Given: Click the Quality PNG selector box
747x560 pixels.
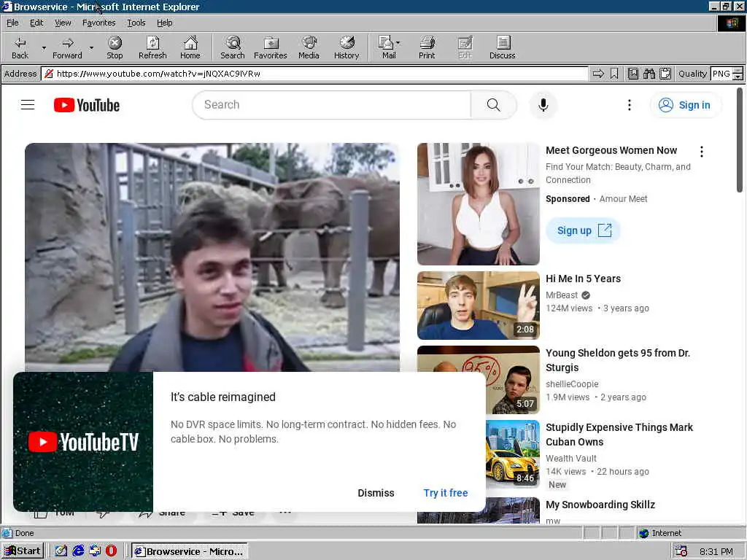Looking at the screenshot, I should point(721,74).
